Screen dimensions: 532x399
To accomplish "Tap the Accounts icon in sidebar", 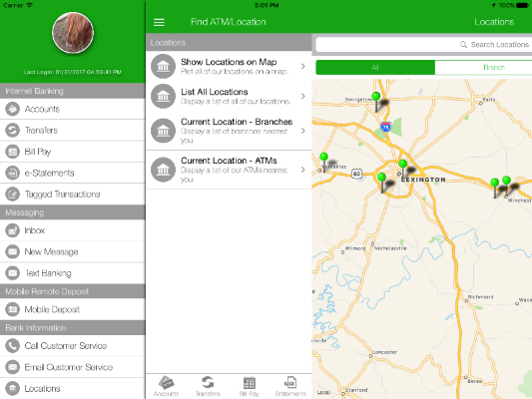I will [x=13, y=109].
